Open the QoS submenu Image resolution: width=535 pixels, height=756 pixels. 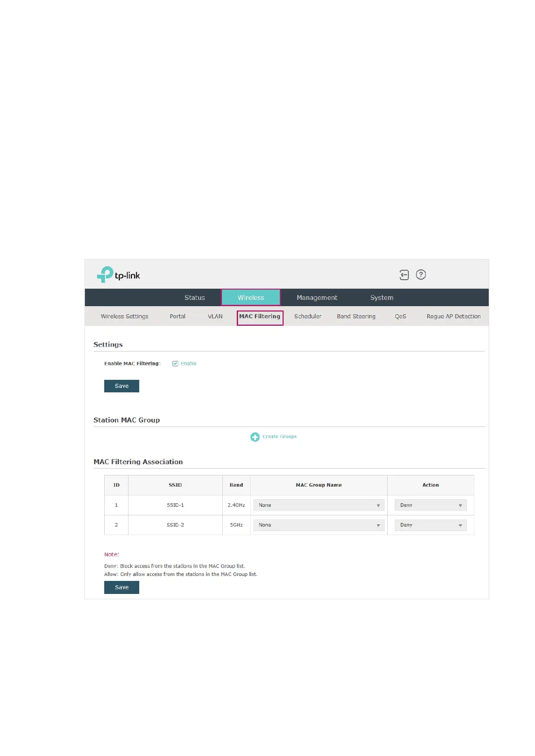tap(400, 316)
